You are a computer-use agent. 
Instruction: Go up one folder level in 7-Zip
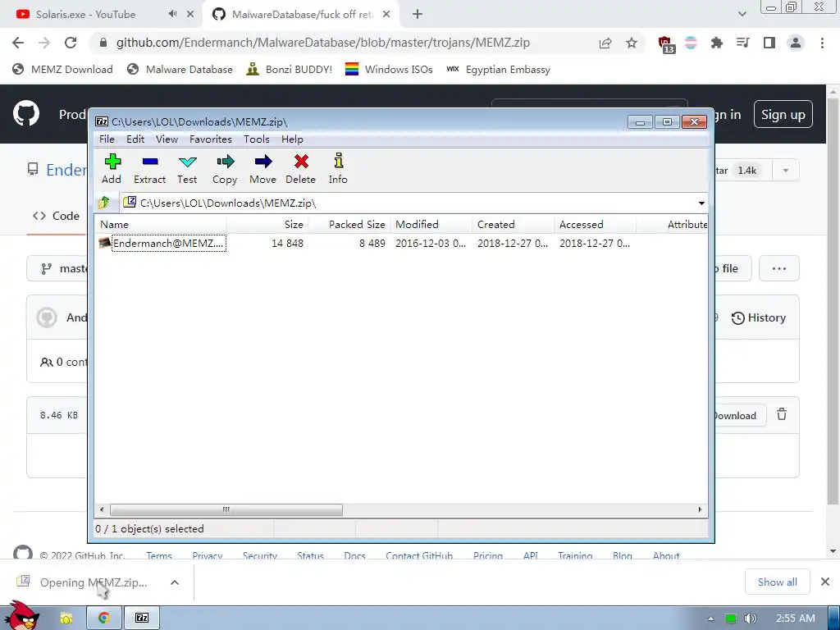[x=104, y=203]
